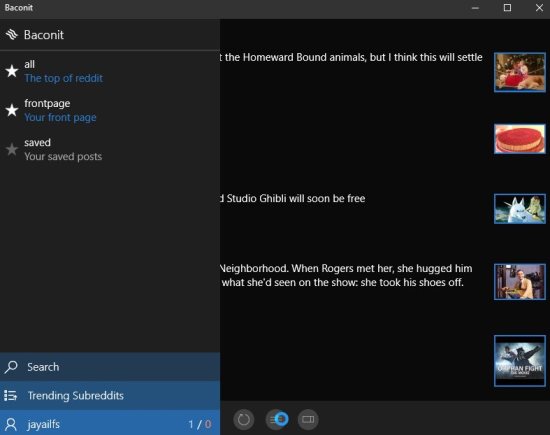Open the "frontpage" subreddit entry
550x435 pixels.
pos(110,110)
